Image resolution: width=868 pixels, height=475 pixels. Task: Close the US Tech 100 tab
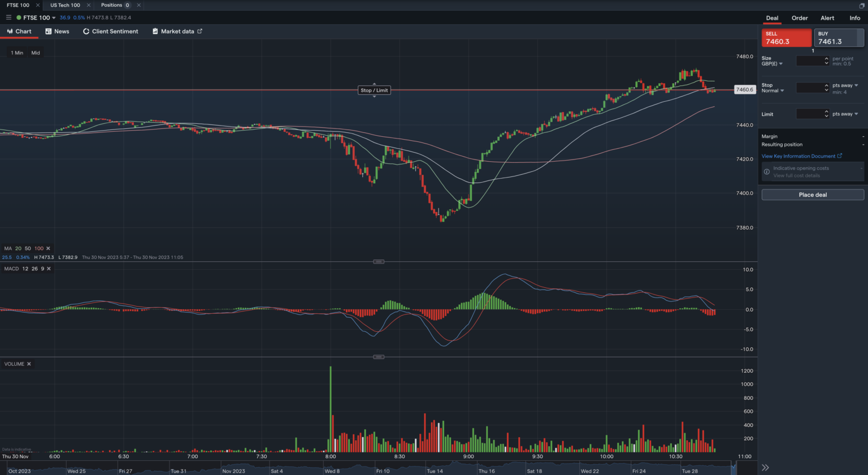pos(89,5)
